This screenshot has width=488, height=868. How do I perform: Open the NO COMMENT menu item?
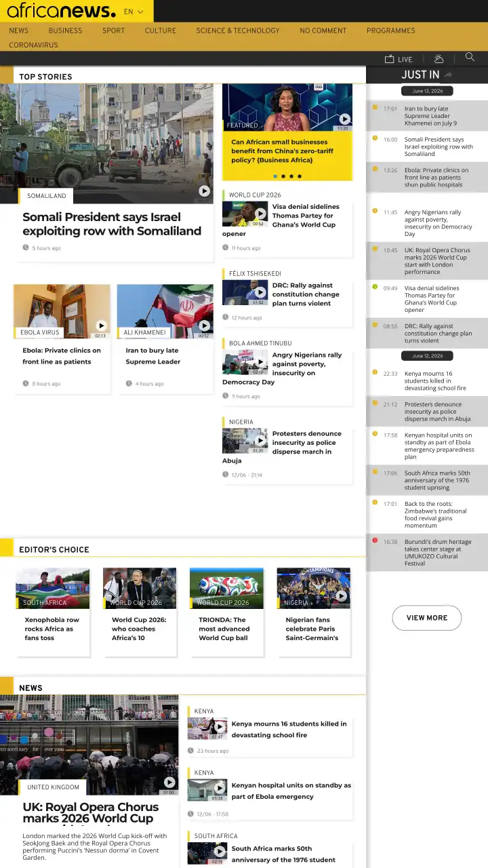[323, 31]
